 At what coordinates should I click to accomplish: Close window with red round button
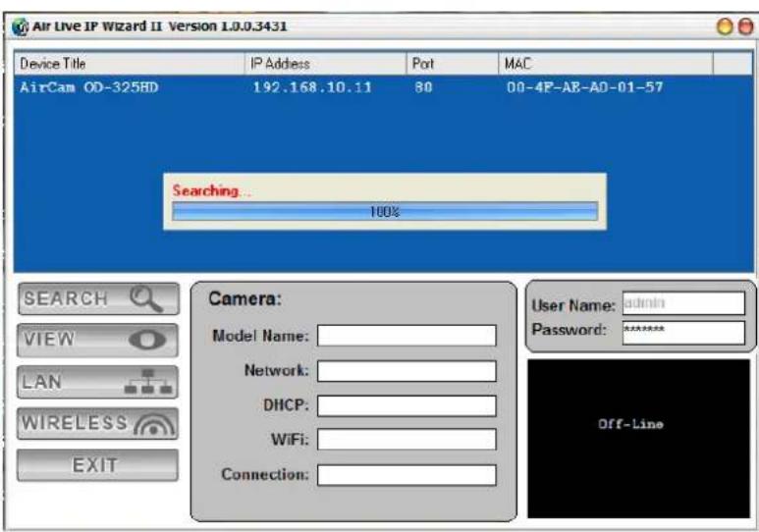(x=745, y=27)
